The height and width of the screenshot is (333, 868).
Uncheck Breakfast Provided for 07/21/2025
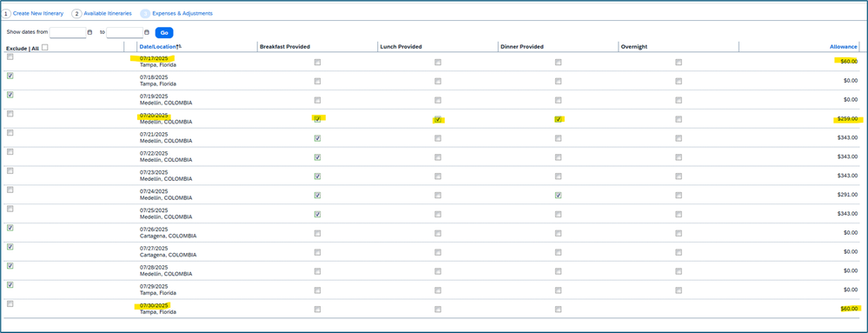pos(317,138)
